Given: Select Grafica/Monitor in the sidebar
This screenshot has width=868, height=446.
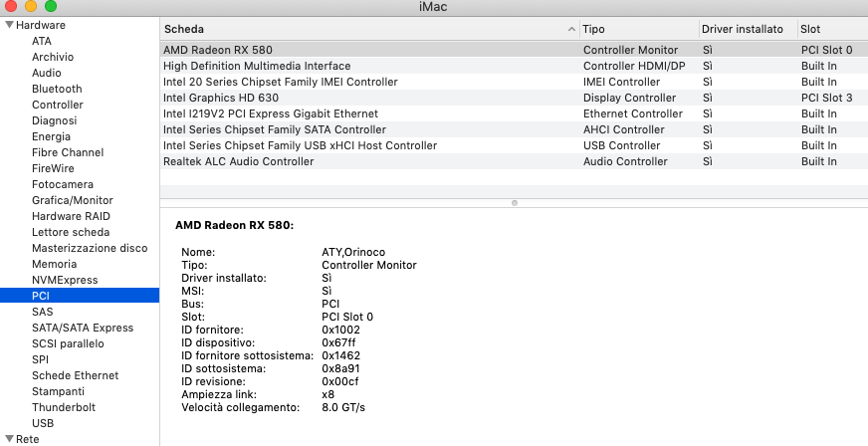Looking at the screenshot, I should [x=73, y=200].
